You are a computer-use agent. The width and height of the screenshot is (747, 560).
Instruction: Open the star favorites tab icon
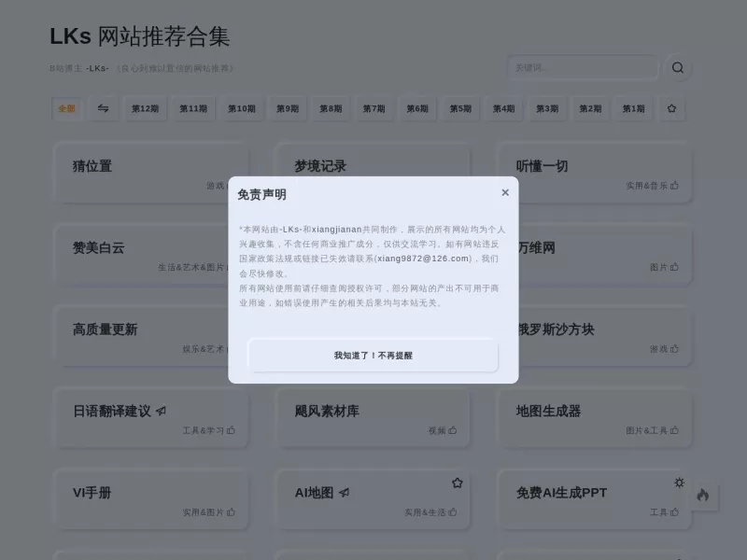pos(671,108)
